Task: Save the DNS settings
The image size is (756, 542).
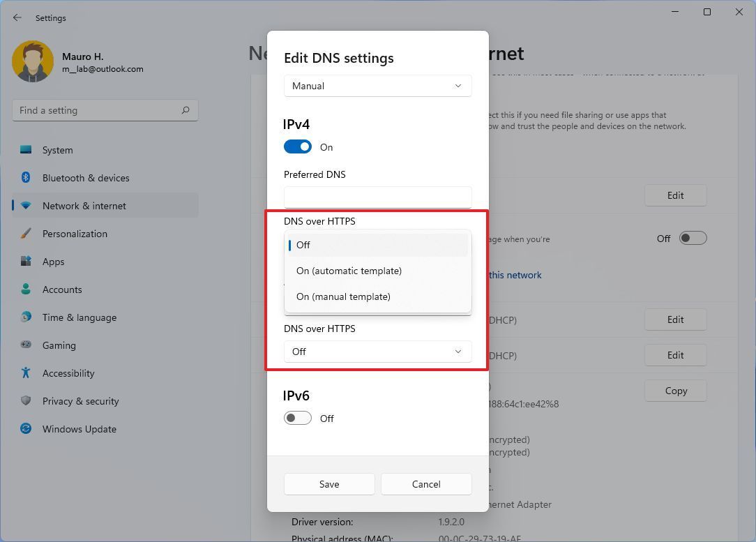Action: click(x=328, y=483)
